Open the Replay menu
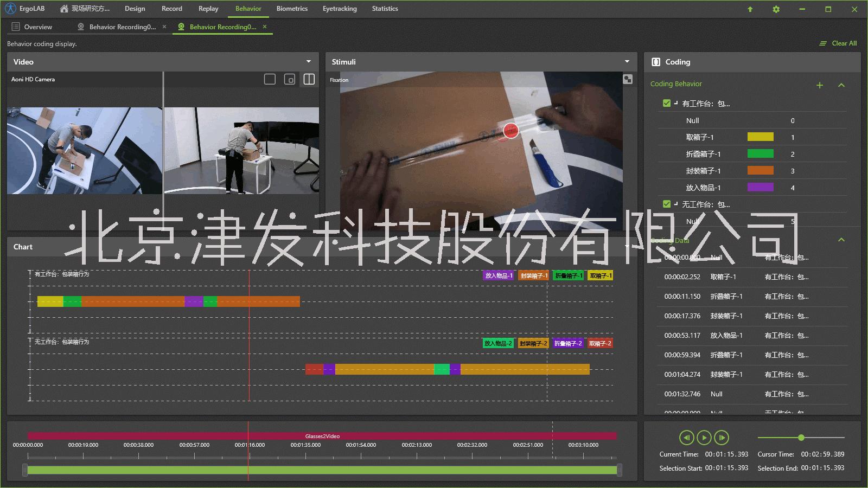This screenshot has height=488, width=868. point(208,9)
